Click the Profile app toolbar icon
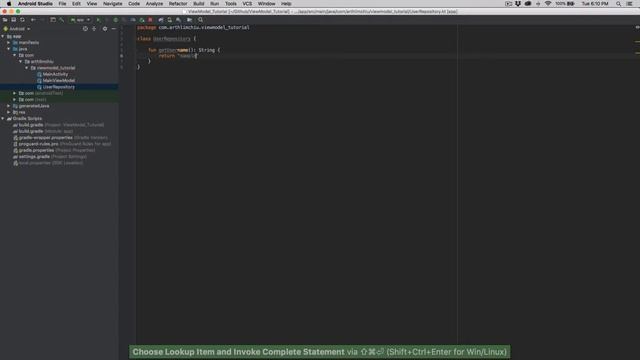Viewport: 640px width, 360px height. pos(133,20)
